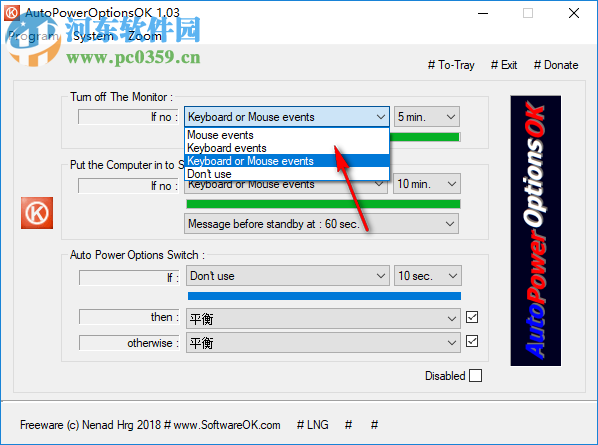598x445 pixels.
Task: Close the AutoPowerOptionsOK window
Action: [574, 13]
